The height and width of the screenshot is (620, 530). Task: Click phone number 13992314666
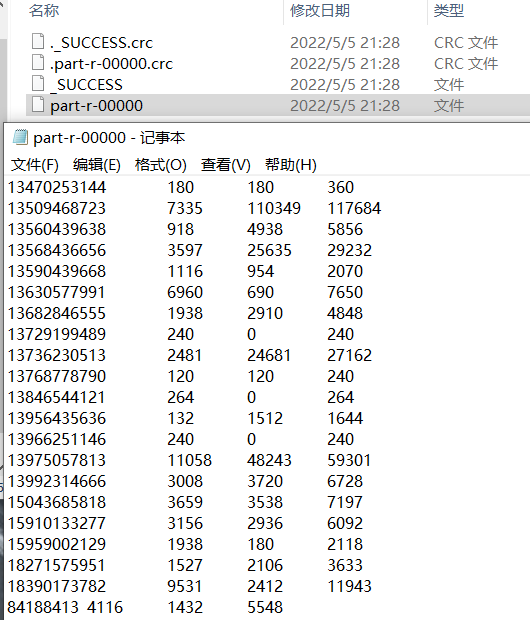coord(57,481)
